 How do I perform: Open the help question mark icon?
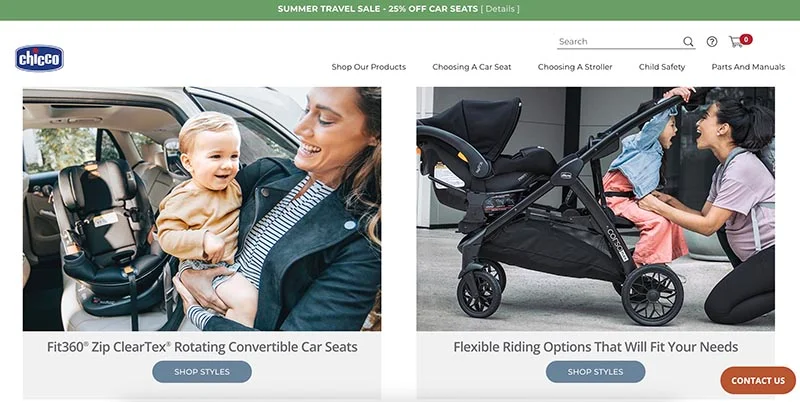[x=712, y=42]
